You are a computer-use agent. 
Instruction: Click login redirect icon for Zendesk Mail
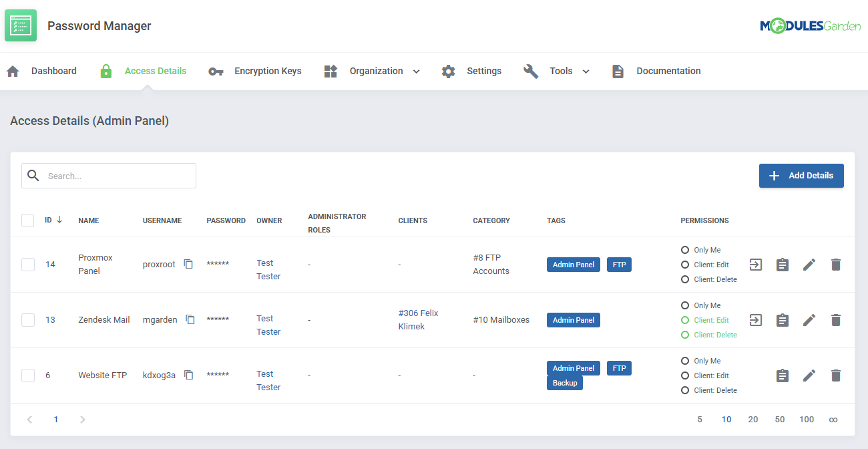pos(755,320)
